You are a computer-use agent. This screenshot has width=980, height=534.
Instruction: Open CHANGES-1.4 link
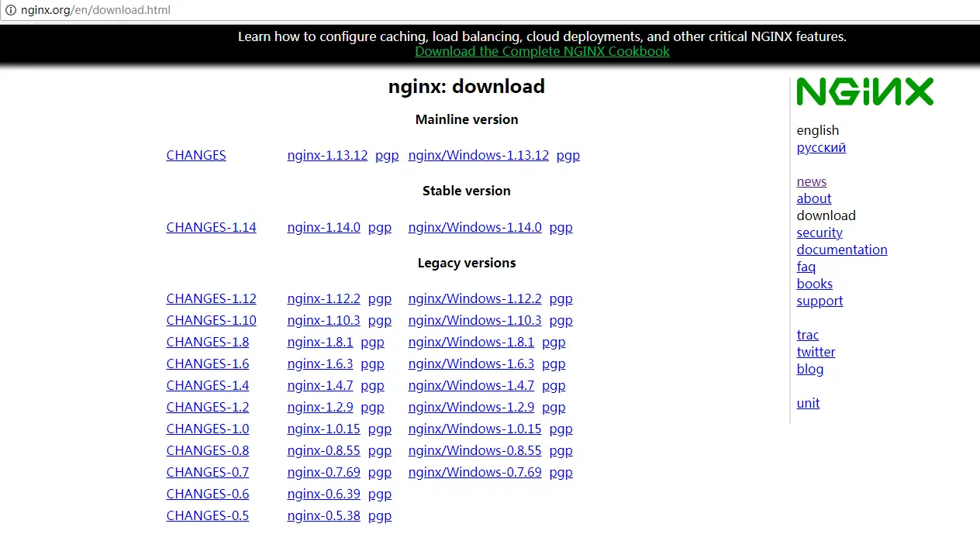tap(208, 385)
